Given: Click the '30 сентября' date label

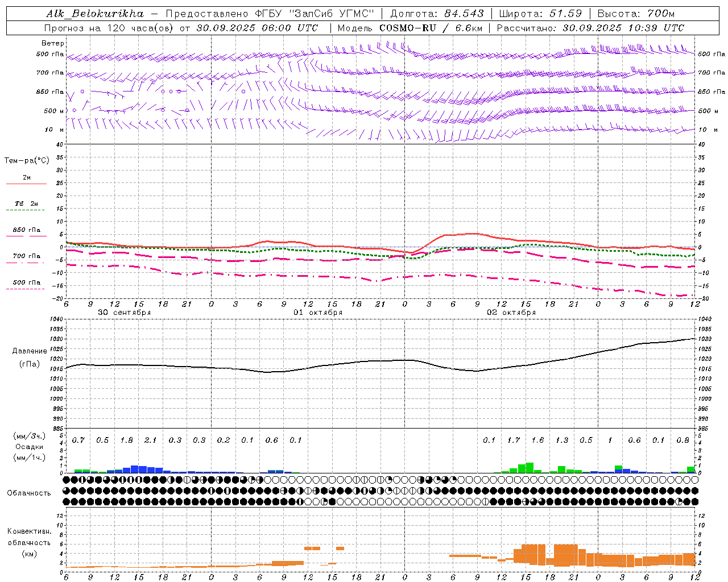Looking at the screenshot, I should click(125, 313).
